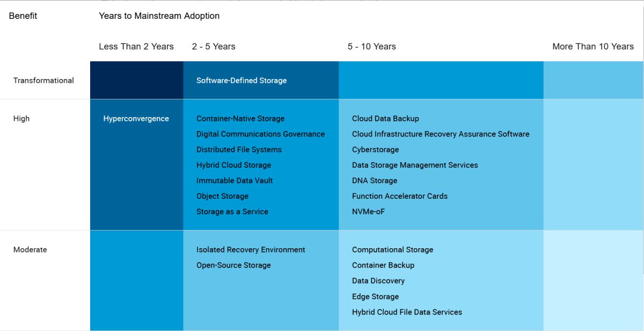Viewport: 644px width, 331px height.
Task: Click the Benefit header label
Action: [x=23, y=16]
